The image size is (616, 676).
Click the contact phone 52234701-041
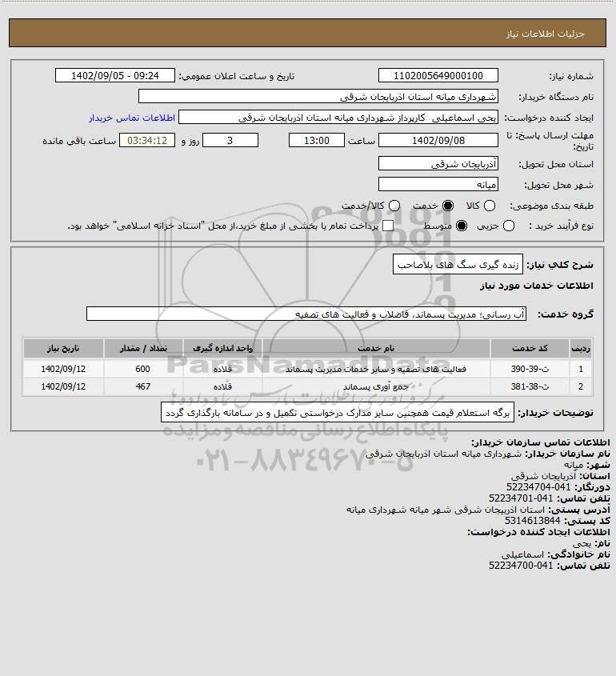click(521, 498)
